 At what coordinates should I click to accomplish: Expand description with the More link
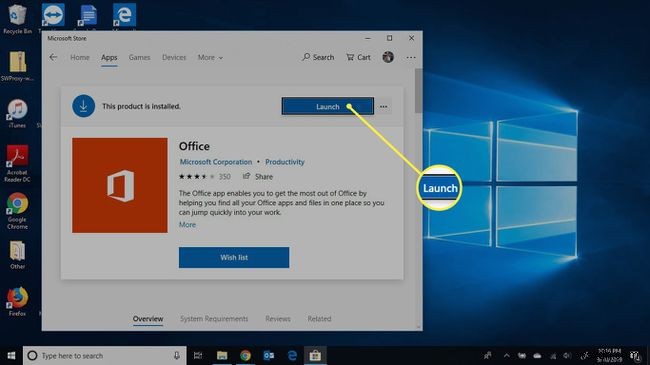[187, 224]
